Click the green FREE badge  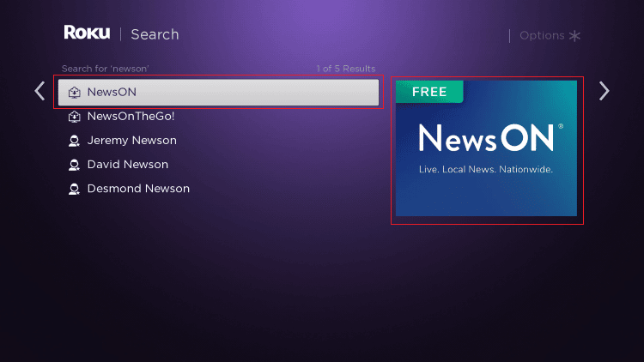point(429,92)
